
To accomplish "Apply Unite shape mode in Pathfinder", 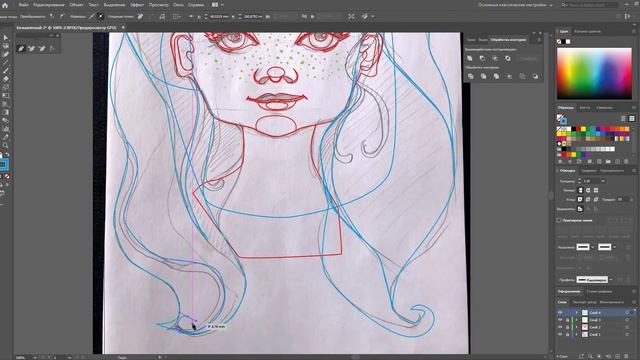I will pos(470,58).
